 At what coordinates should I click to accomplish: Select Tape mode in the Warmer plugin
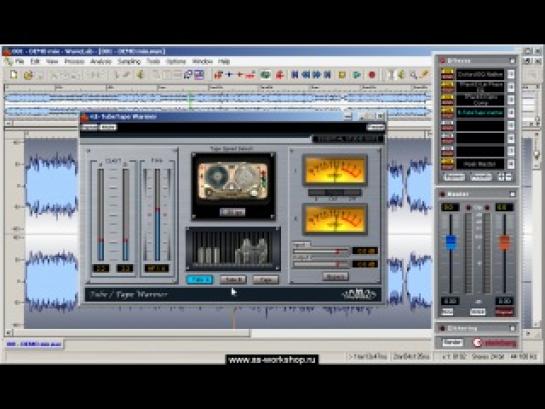[x=266, y=279]
